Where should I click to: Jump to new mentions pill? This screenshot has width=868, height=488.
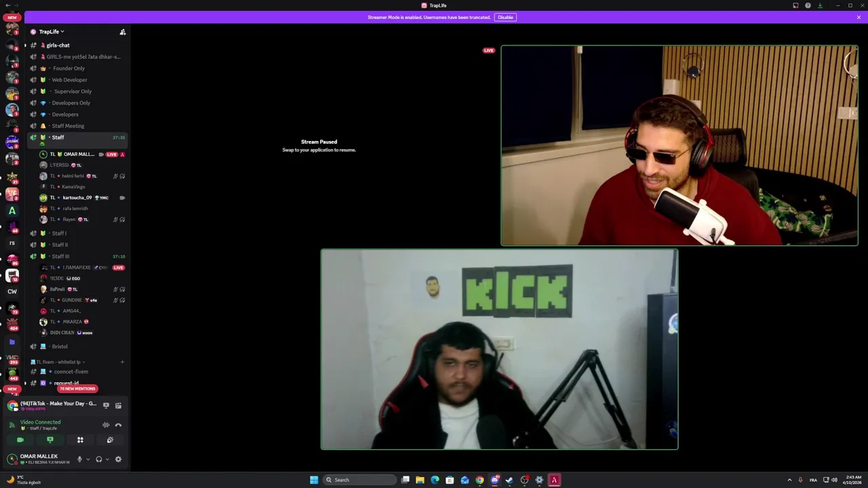click(77, 388)
